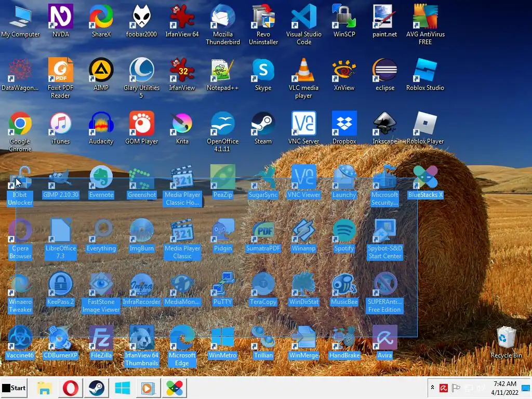Open the Start menu button
This screenshot has height=399, width=532.
point(14,388)
